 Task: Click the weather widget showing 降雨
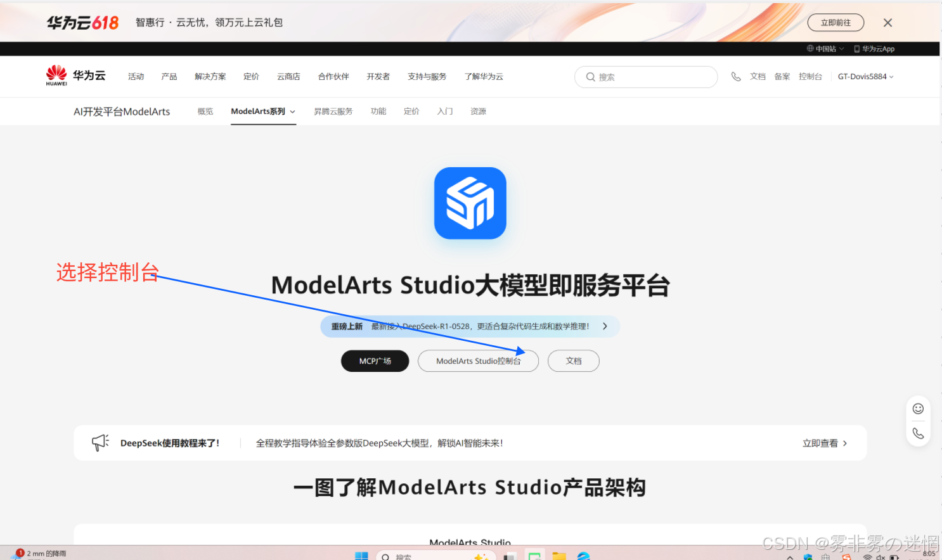tap(39, 554)
